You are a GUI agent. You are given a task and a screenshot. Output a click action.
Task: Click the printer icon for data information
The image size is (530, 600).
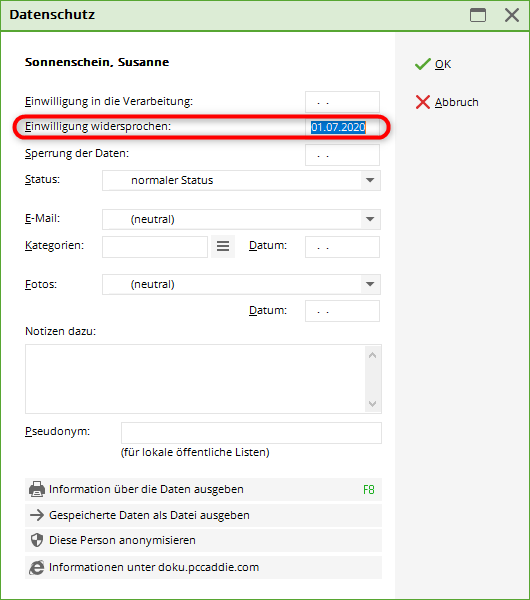tap(37, 489)
